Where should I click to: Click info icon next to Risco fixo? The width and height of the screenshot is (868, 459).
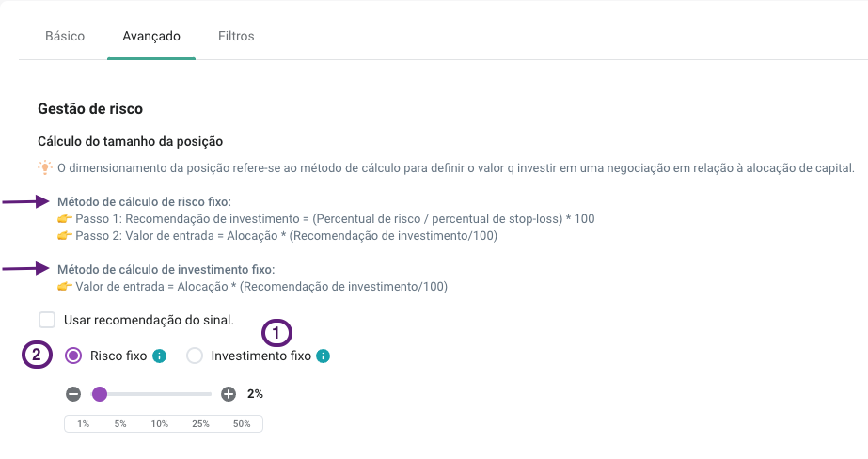[x=160, y=356]
